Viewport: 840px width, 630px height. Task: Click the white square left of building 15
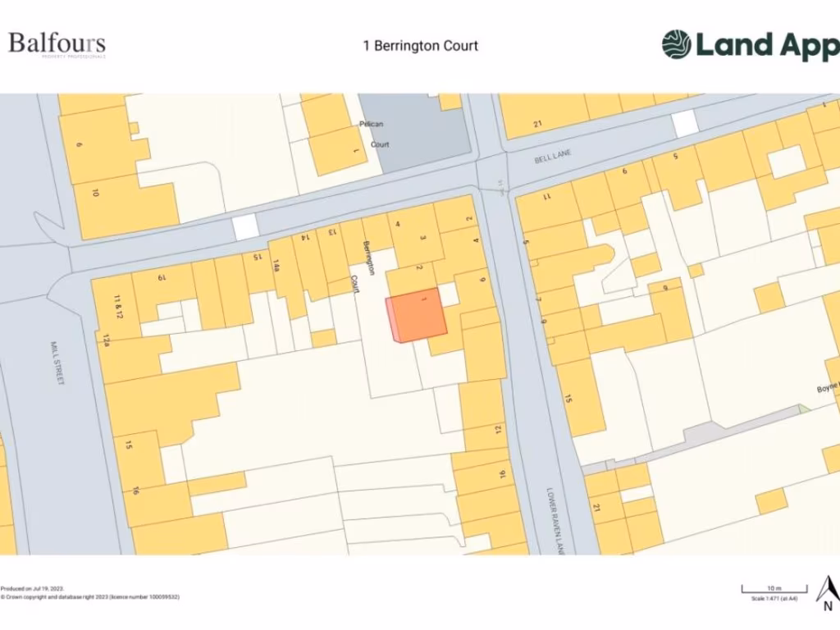coord(244,227)
